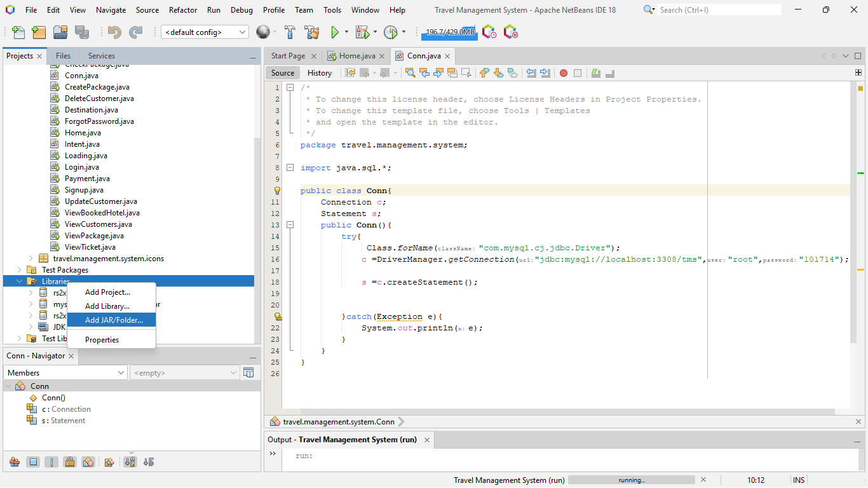Open the Members dropdown in Navigator

click(x=65, y=373)
